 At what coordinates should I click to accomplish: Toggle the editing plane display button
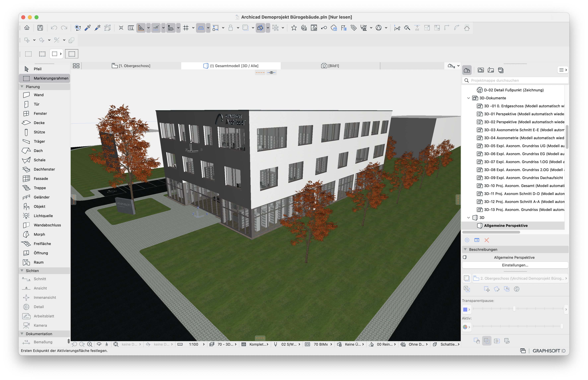pos(201,28)
